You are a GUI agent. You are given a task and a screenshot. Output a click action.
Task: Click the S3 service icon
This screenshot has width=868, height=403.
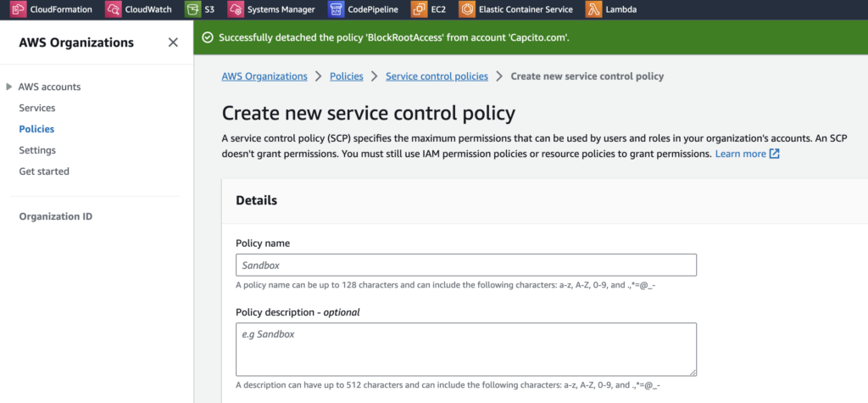[x=192, y=9]
